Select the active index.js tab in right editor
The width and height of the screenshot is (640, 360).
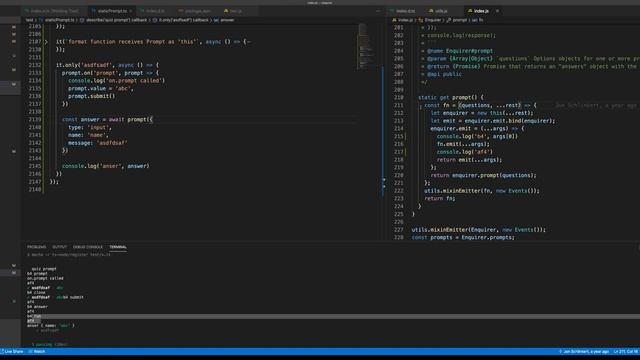(481, 11)
